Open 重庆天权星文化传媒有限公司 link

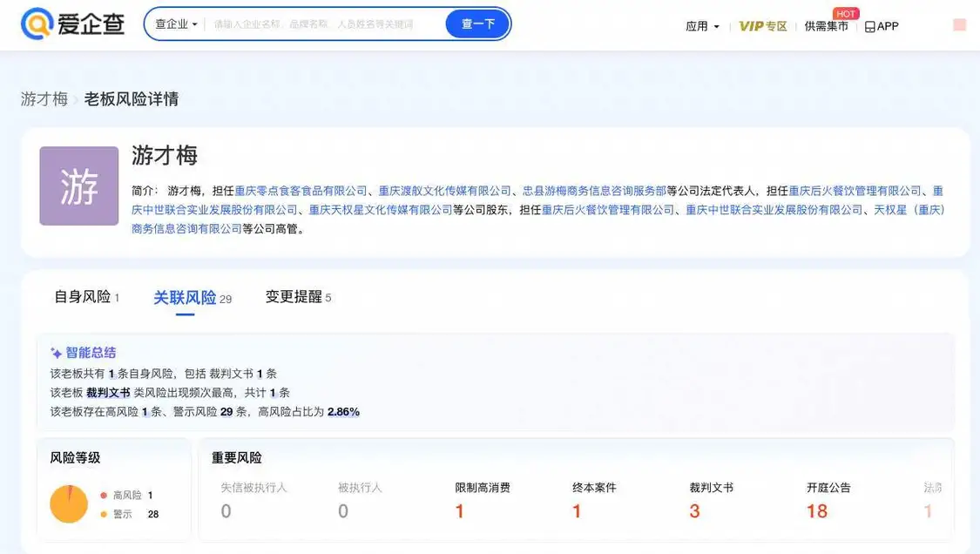pos(381,209)
